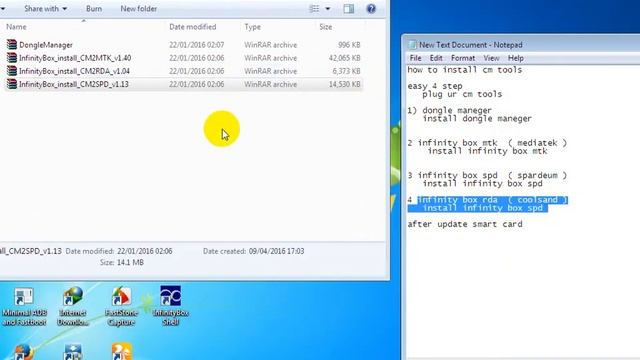Click the Burn toolbar button

click(x=94, y=9)
